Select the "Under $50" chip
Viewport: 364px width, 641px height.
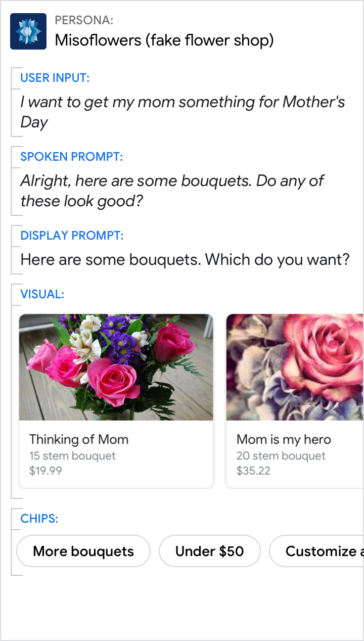(209, 551)
